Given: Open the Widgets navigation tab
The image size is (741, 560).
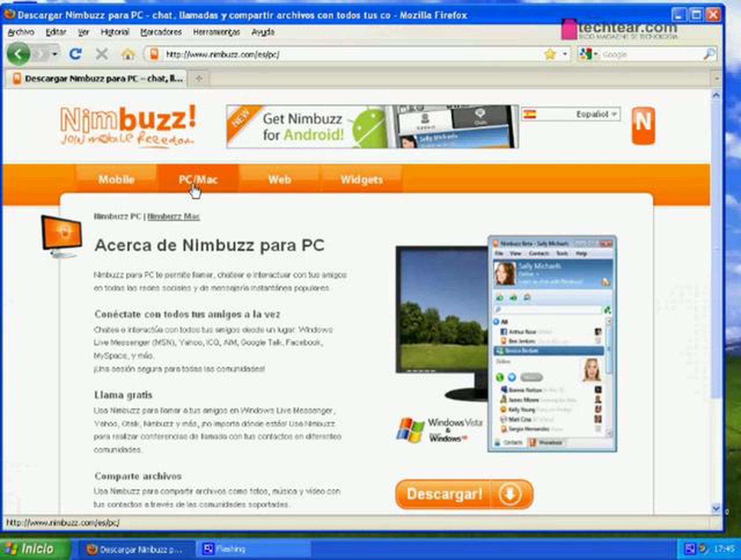Looking at the screenshot, I should coord(362,179).
